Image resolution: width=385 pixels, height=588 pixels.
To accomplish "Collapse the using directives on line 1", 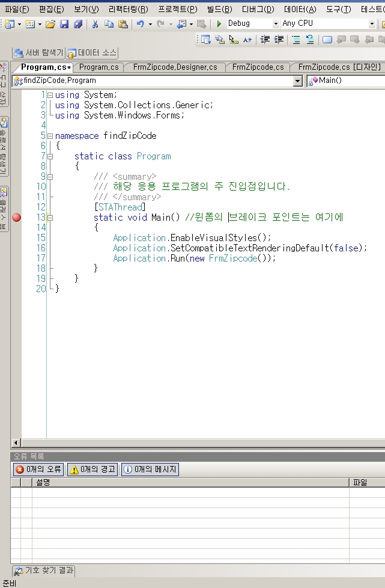I will pos(50,95).
